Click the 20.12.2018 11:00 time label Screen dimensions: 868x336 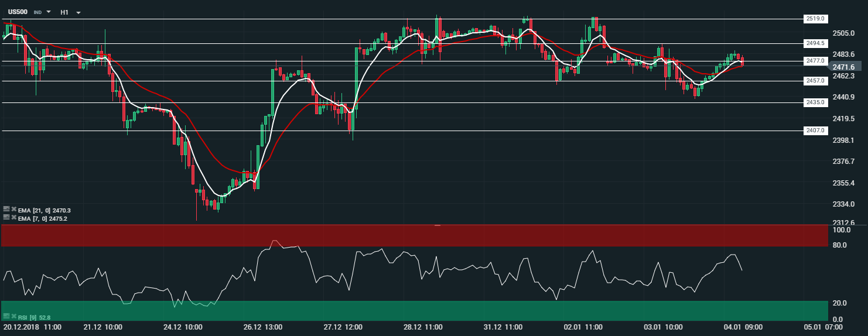click(x=32, y=327)
